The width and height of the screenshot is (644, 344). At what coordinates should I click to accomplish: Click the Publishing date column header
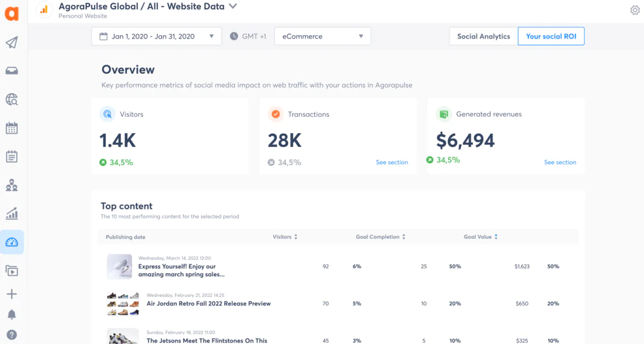pos(125,237)
